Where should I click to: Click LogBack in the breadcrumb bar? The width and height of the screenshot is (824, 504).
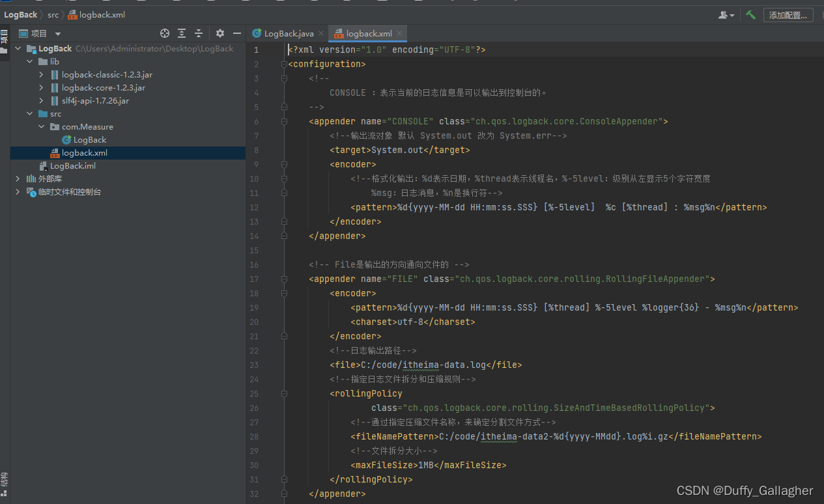tap(20, 14)
